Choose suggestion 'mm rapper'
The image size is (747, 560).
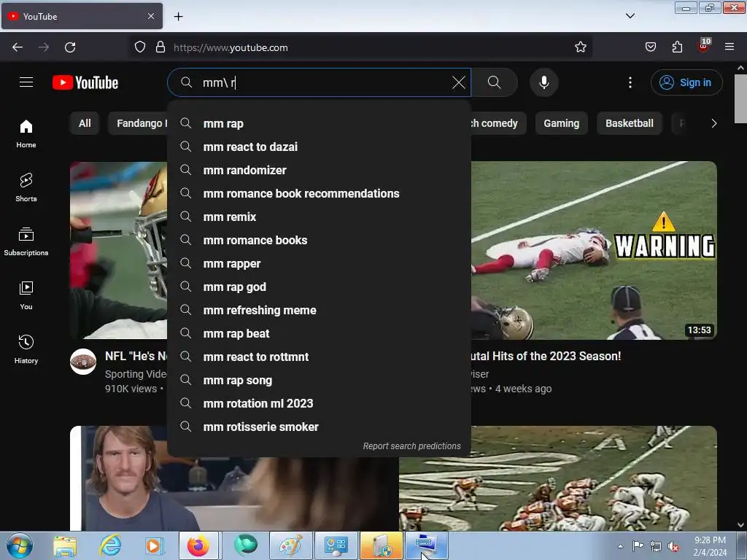pos(320,263)
